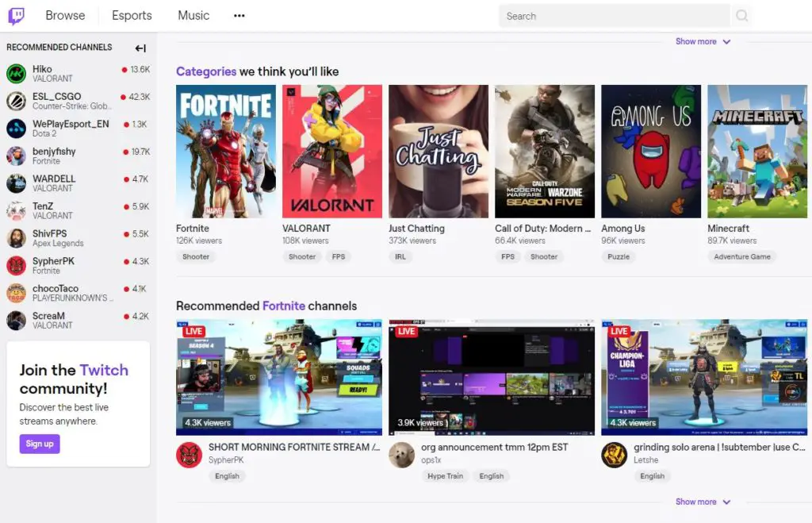
Task: Click the Twitch logo home icon
Action: [16, 16]
